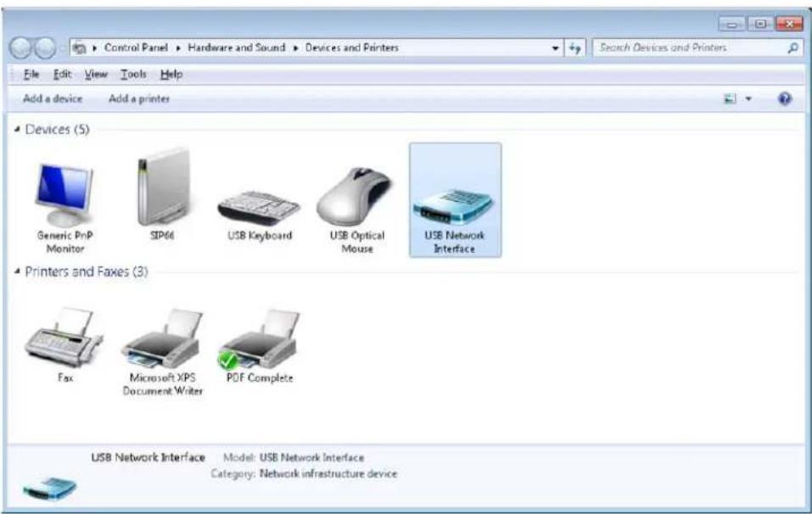Click the USB Keyboard label text
This screenshot has width=812, height=514.
[x=260, y=236]
